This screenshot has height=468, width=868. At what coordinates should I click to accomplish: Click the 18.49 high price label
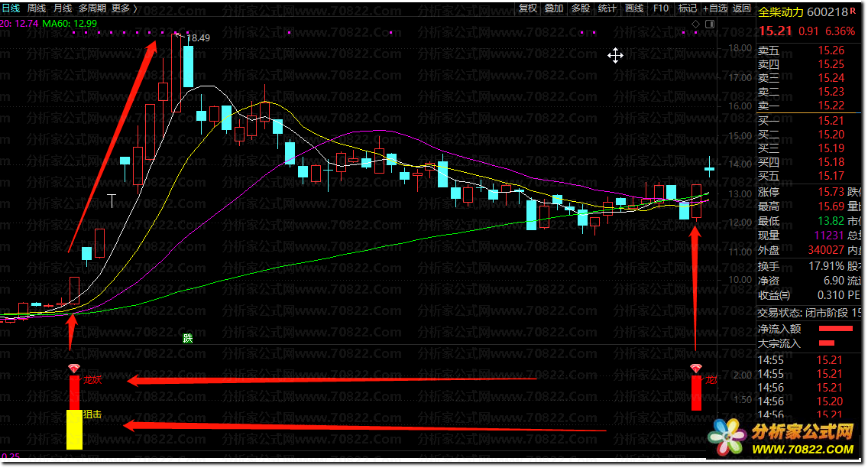[198, 38]
